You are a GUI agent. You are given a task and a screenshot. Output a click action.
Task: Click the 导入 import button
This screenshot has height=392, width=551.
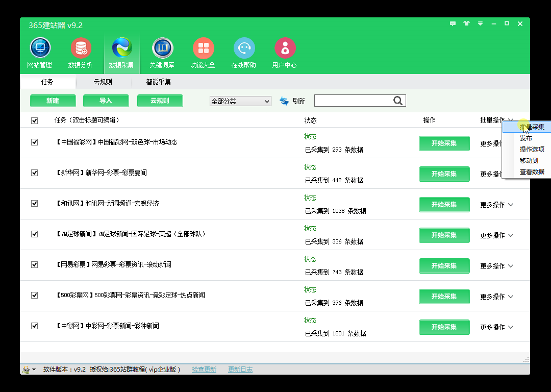[x=106, y=101]
